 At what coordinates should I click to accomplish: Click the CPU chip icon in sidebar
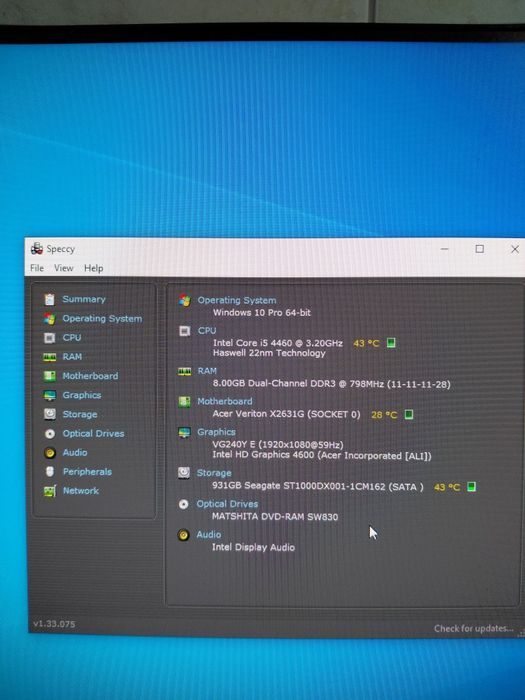[x=50, y=338]
